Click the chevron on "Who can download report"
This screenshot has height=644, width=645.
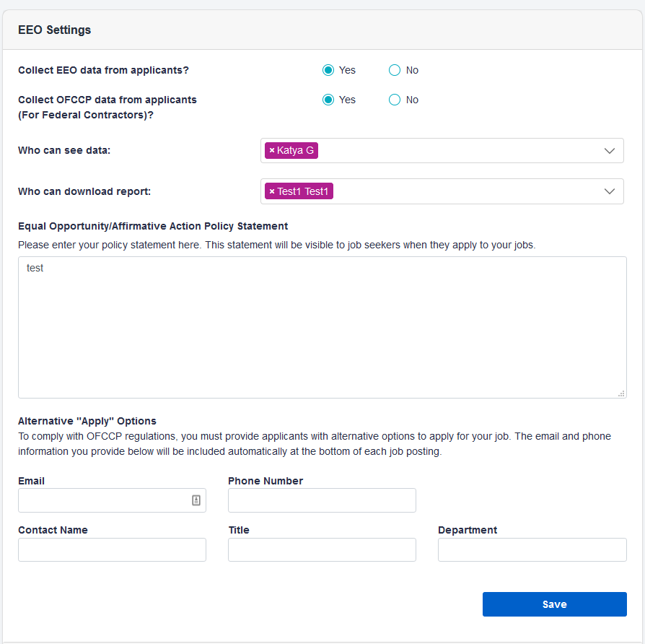[x=610, y=191]
